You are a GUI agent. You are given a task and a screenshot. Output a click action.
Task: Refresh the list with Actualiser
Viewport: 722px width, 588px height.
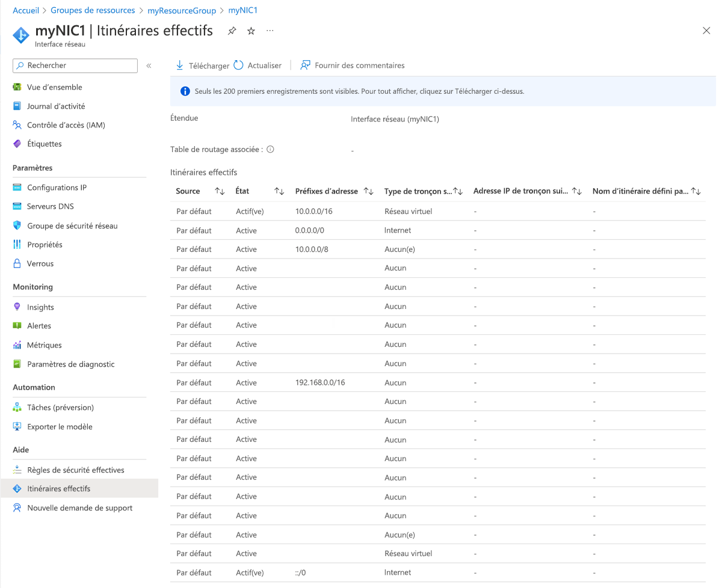(258, 66)
